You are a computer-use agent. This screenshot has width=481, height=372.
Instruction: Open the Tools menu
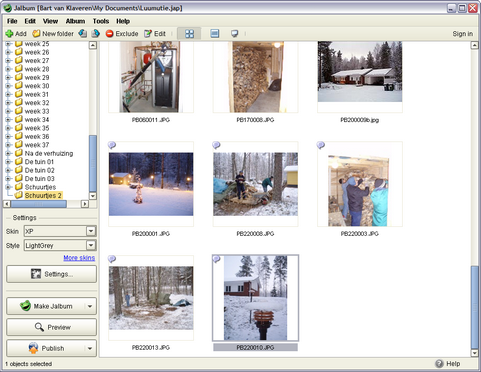101,21
